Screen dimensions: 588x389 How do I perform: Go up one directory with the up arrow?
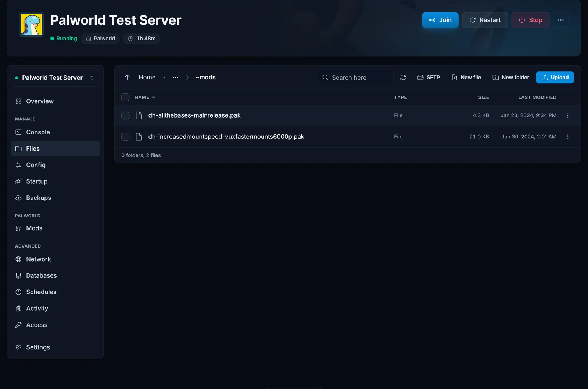pyautogui.click(x=127, y=77)
